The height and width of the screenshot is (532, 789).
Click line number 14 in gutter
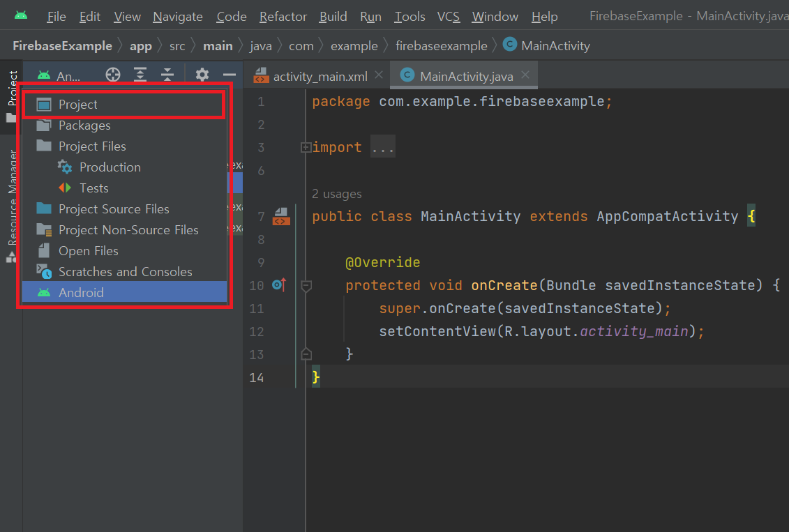point(257,378)
